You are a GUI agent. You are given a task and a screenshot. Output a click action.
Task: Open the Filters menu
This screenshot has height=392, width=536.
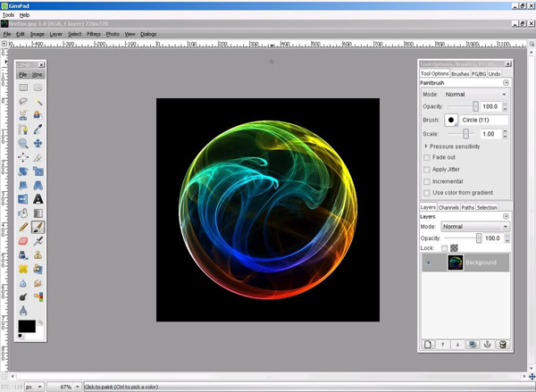94,34
